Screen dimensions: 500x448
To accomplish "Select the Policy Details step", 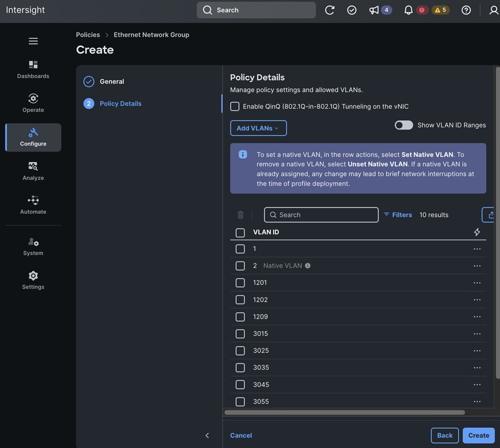I will (113, 104).
